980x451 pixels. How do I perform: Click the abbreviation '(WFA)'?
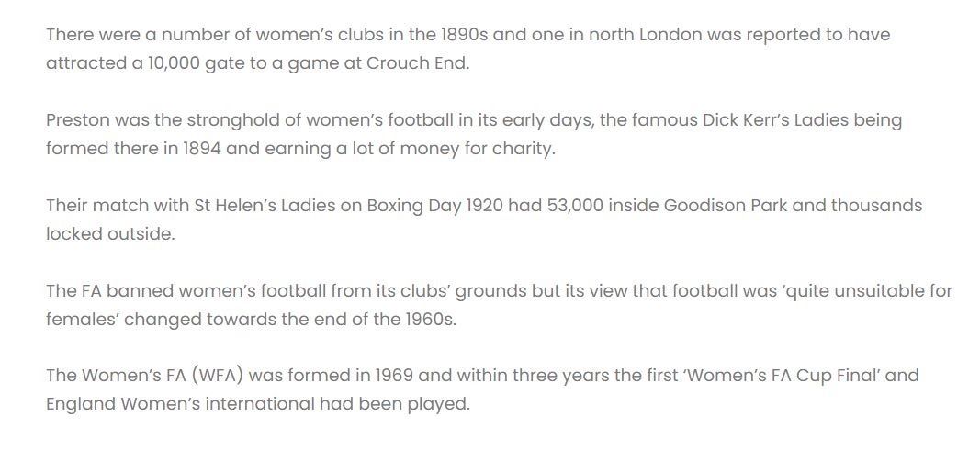(217, 376)
